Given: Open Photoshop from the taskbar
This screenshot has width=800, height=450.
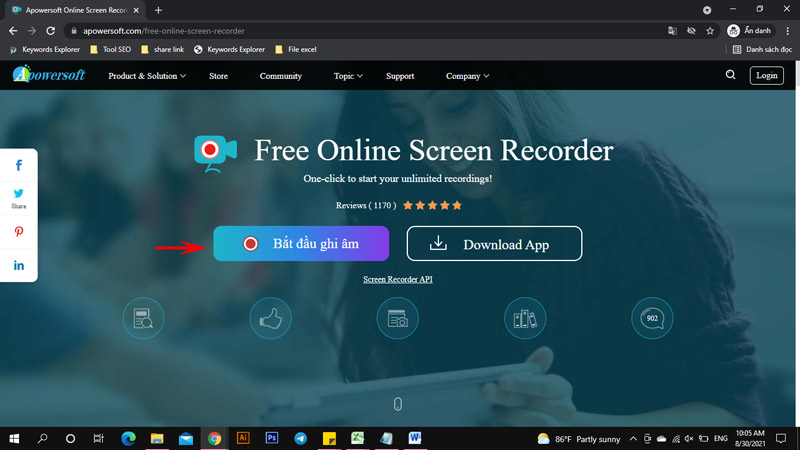Looking at the screenshot, I should pos(271,438).
